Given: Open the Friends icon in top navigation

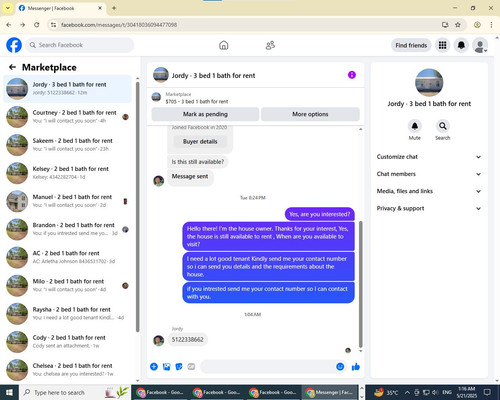Looking at the screenshot, I should coord(270,45).
